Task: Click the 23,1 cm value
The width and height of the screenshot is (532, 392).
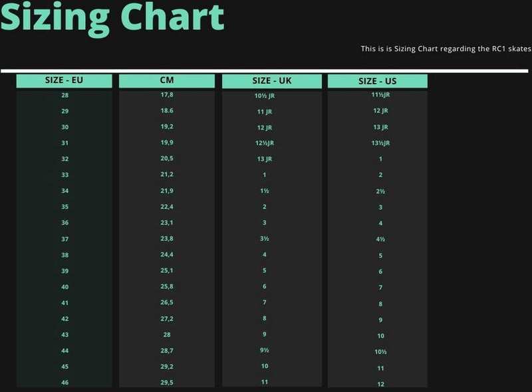Action: click(167, 223)
